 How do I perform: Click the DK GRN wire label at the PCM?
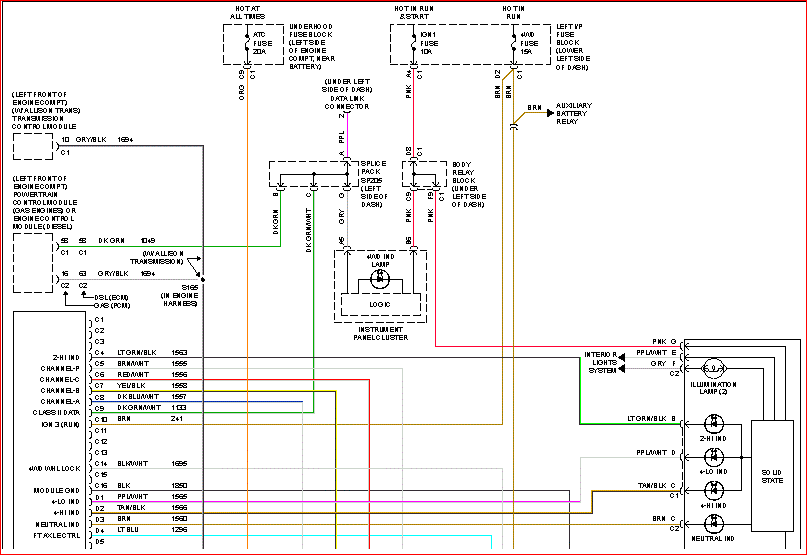[112, 240]
